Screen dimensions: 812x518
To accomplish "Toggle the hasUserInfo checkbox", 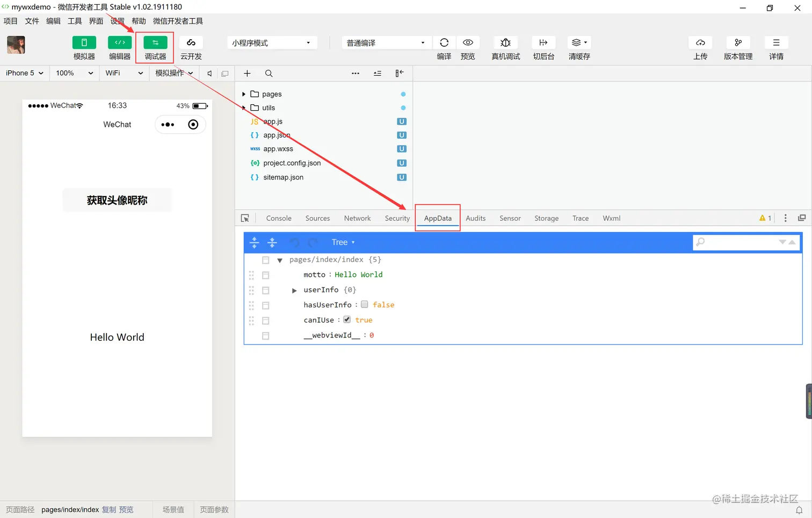I will click(365, 305).
